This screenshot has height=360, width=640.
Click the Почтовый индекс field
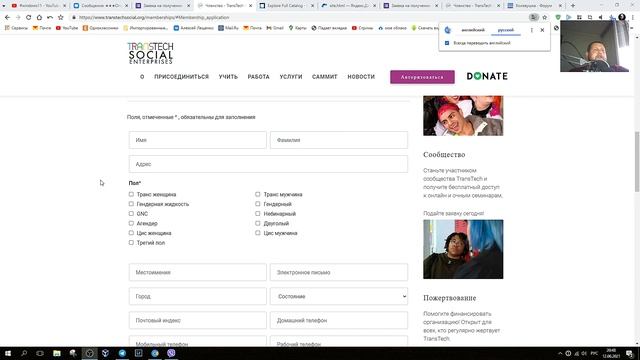pyautogui.click(x=198, y=320)
